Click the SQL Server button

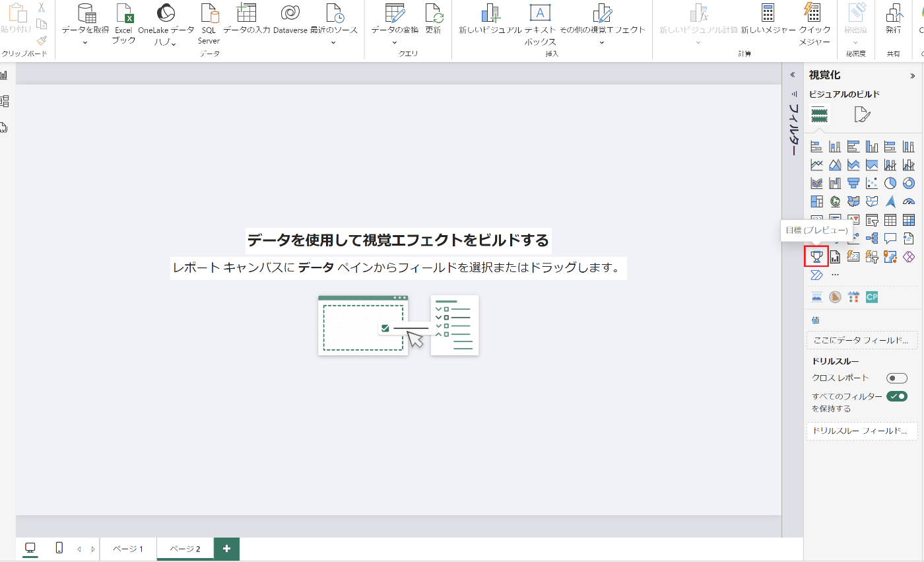[209, 24]
